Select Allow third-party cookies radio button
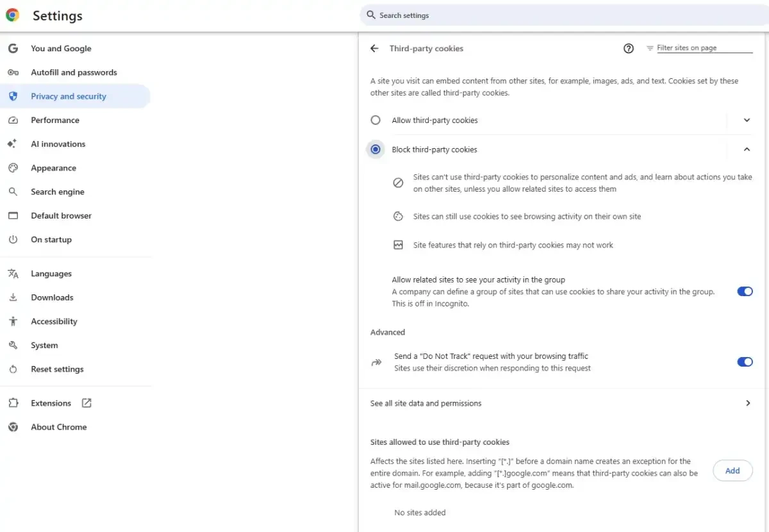The image size is (769, 532). pyautogui.click(x=376, y=121)
